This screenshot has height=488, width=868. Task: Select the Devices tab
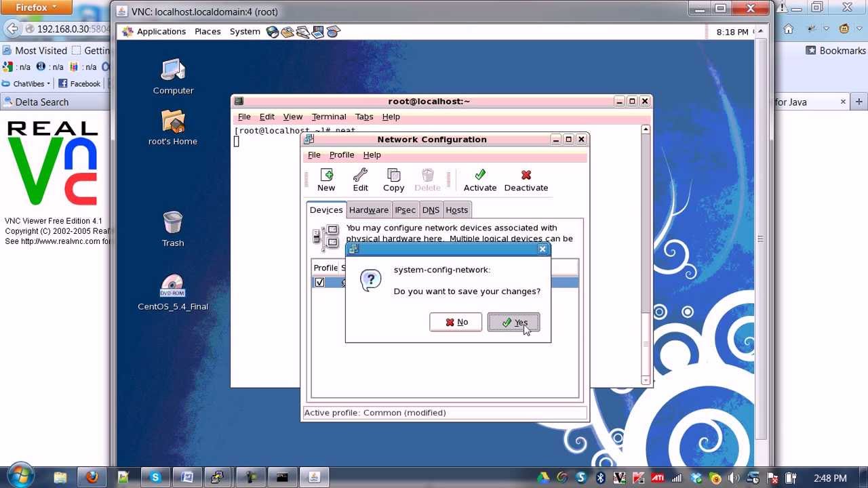(x=326, y=210)
